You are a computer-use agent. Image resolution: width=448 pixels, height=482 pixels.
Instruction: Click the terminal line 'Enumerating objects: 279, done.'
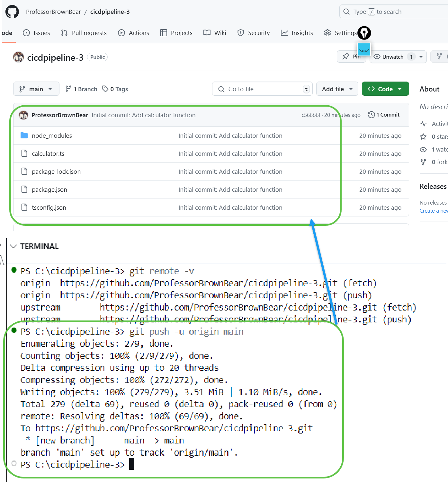97,344
